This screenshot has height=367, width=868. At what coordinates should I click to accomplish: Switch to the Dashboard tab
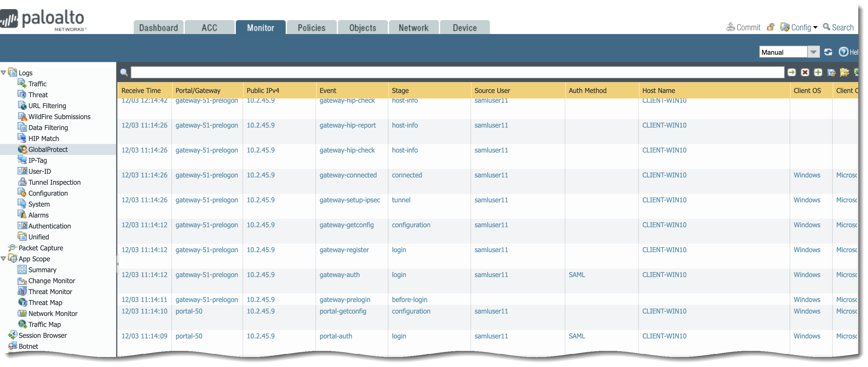point(158,28)
